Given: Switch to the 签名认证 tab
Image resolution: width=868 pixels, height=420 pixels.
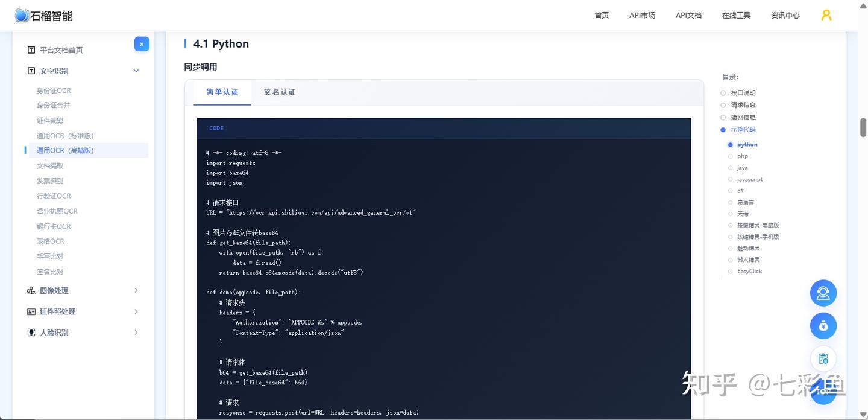Looking at the screenshot, I should click(x=280, y=92).
